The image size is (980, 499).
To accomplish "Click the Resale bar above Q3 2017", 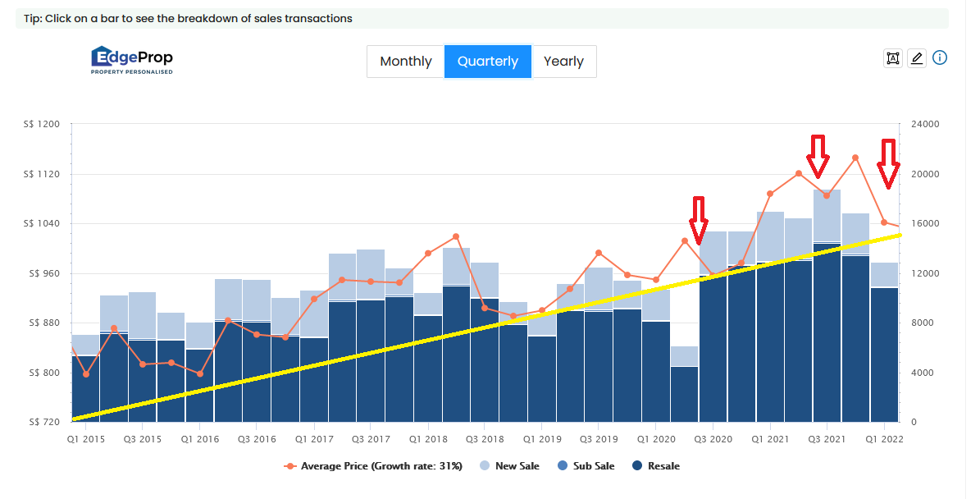I will point(371,361).
